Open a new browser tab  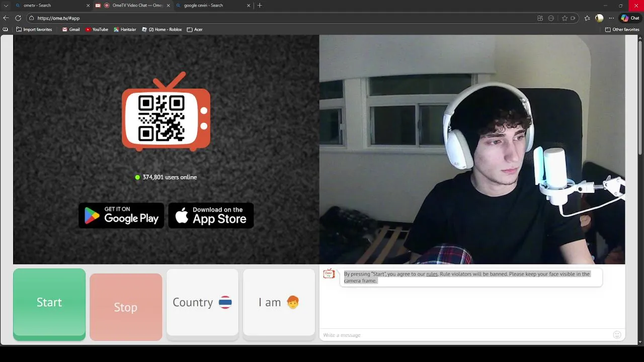(260, 6)
